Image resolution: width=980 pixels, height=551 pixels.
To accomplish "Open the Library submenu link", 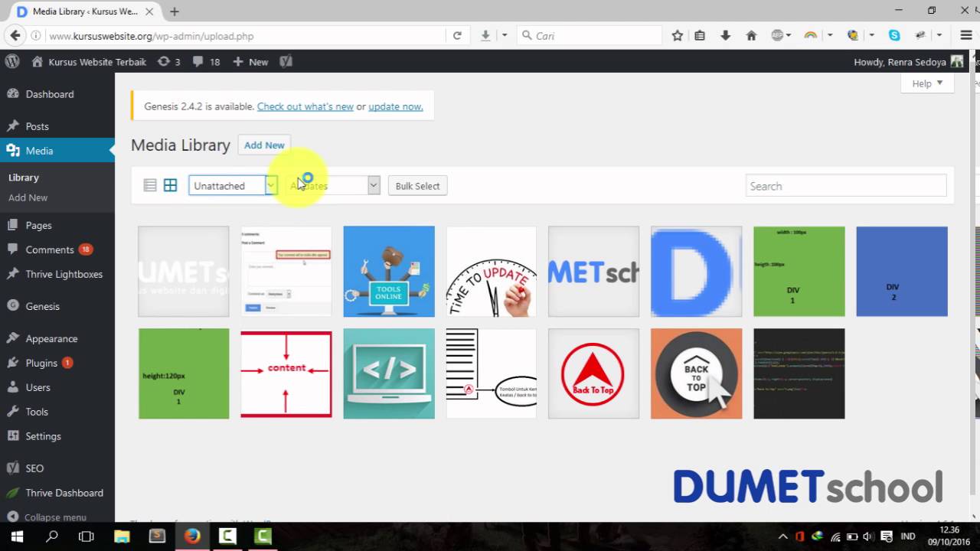I will (24, 178).
